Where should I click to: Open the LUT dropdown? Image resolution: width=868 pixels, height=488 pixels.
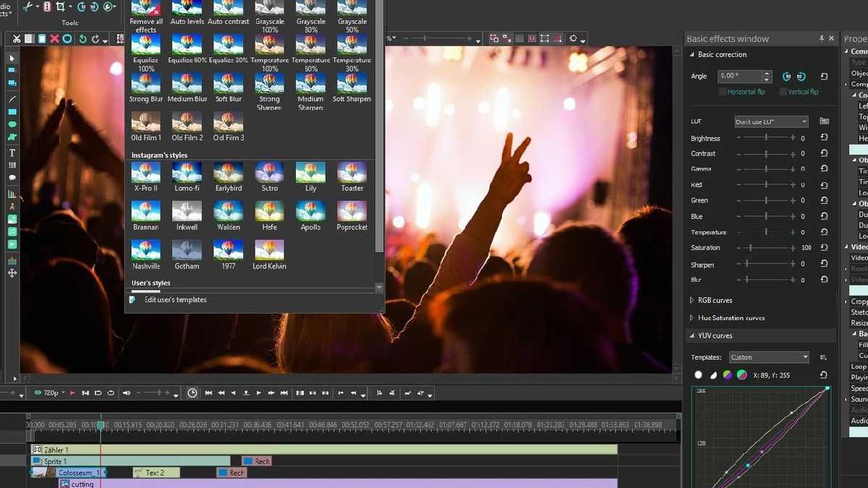click(x=771, y=121)
